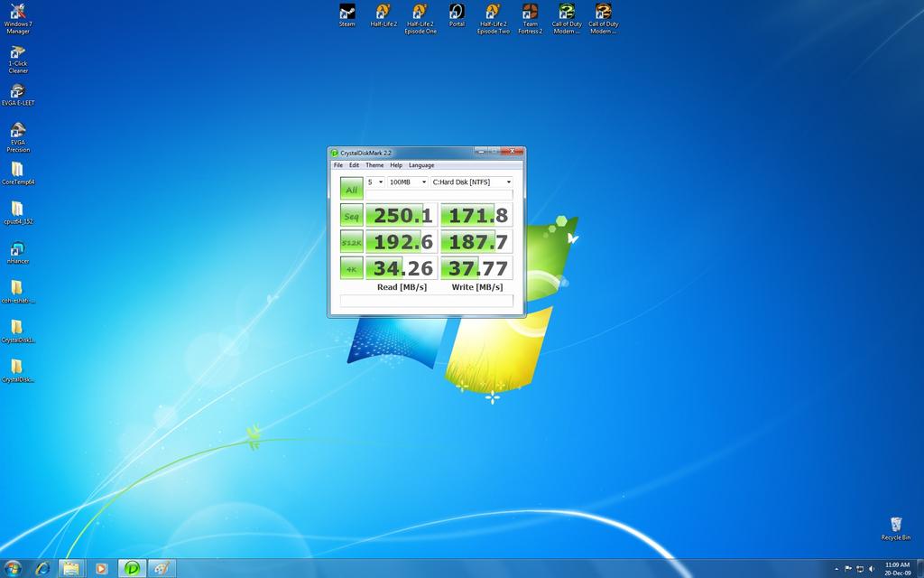Image resolution: width=924 pixels, height=578 pixels.
Task: Launch the 1-Click Cleaner shortcut
Action: click(x=18, y=60)
